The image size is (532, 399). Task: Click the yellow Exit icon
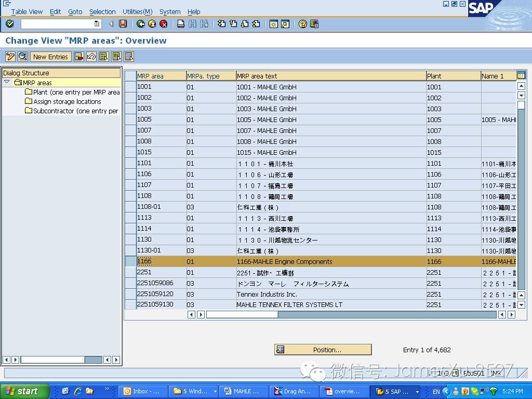click(x=152, y=24)
